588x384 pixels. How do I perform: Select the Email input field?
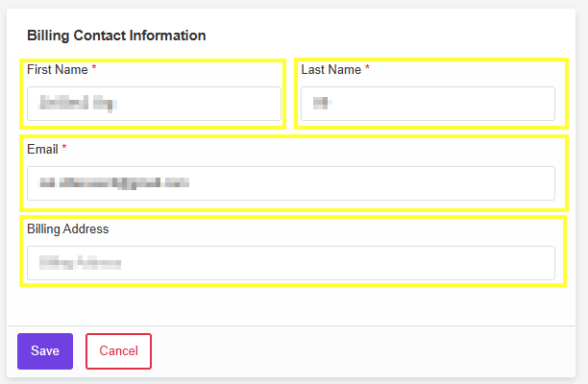click(x=291, y=183)
